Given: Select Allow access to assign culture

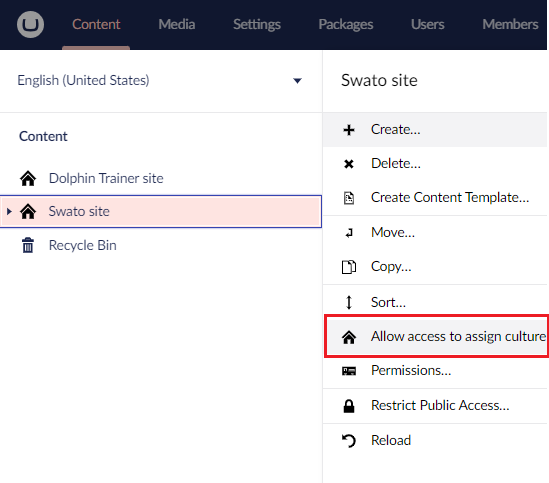Looking at the screenshot, I should pos(436,337).
